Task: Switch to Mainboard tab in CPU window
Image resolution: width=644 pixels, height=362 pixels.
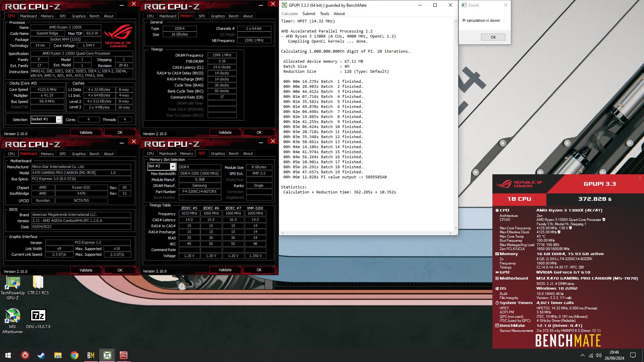Action: pos(29,16)
